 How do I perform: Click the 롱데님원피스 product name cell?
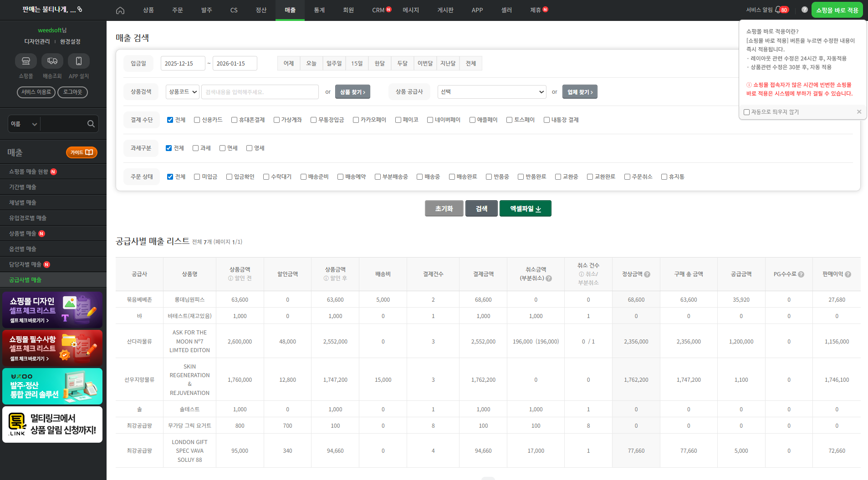click(x=189, y=299)
